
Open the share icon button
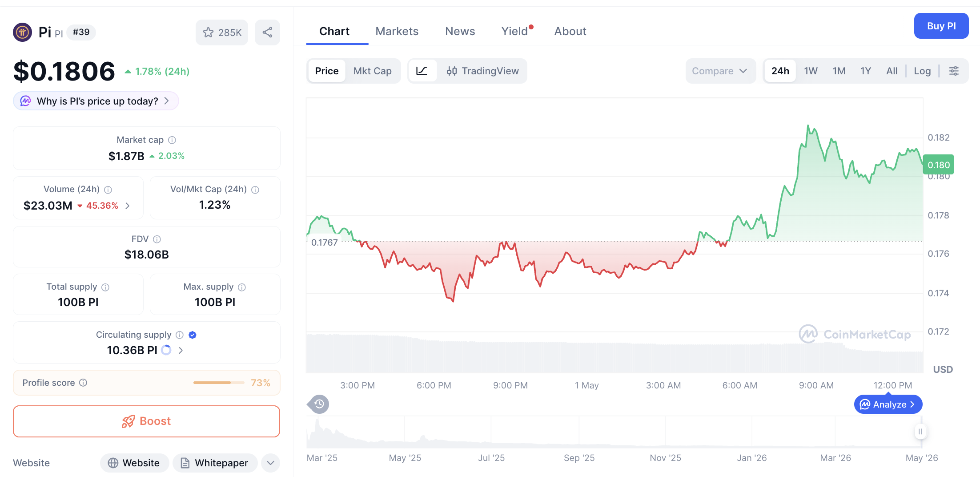click(x=267, y=32)
